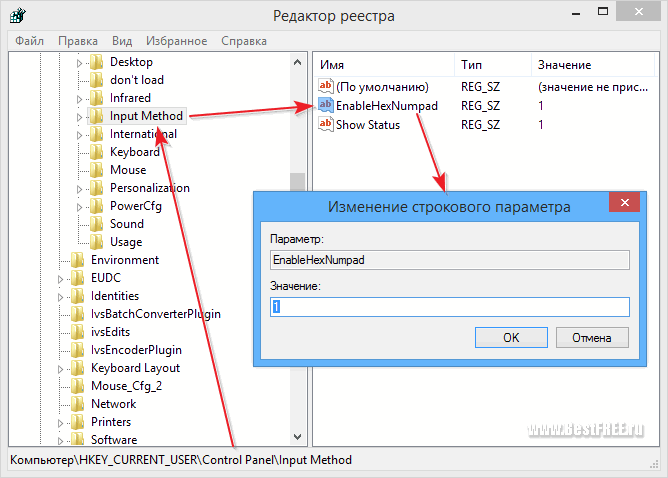Click the Show Status value icon
Screen dimensions: 668x478
(325, 124)
